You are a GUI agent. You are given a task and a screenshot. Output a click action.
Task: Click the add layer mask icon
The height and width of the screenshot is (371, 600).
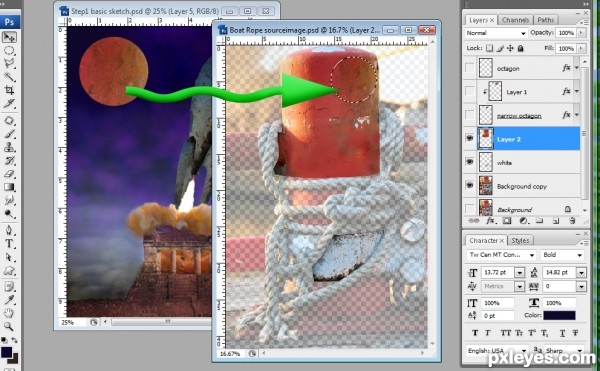[x=507, y=221]
